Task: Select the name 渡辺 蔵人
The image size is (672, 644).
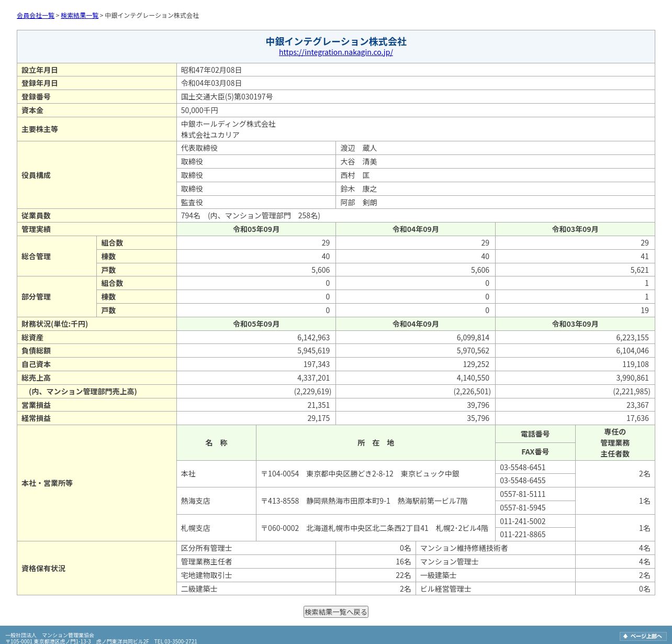Action: tap(359, 148)
